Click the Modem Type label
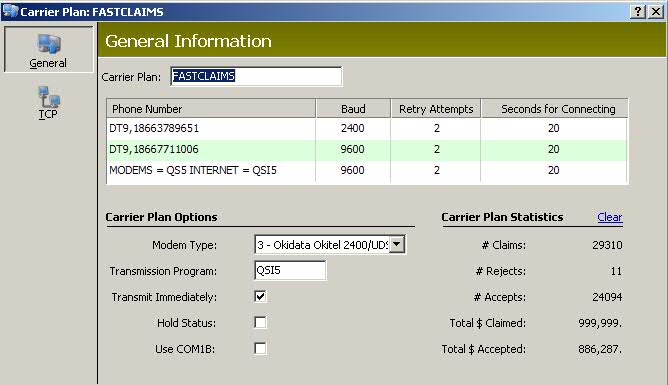The height and width of the screenshot is (385, 668). point(184,245)
